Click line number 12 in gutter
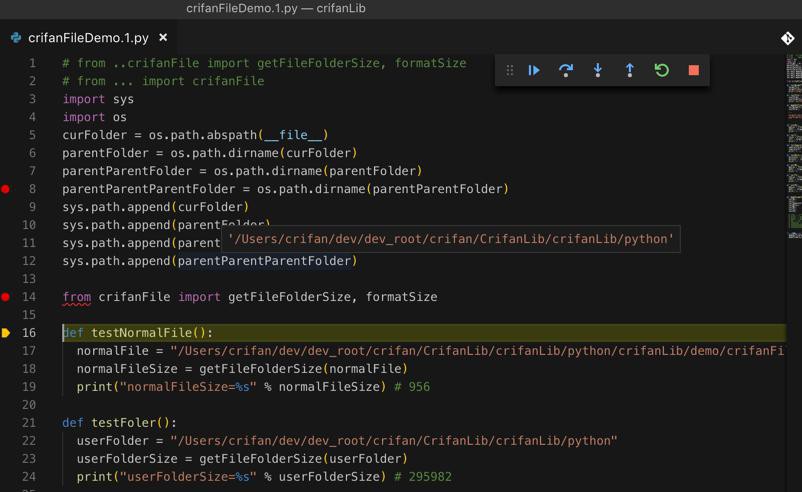802x492 pixels. pos(29,261)
